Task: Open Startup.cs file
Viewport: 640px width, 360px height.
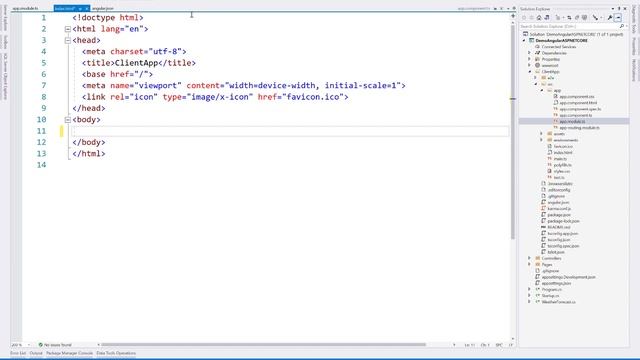Action: pos(550,296)
